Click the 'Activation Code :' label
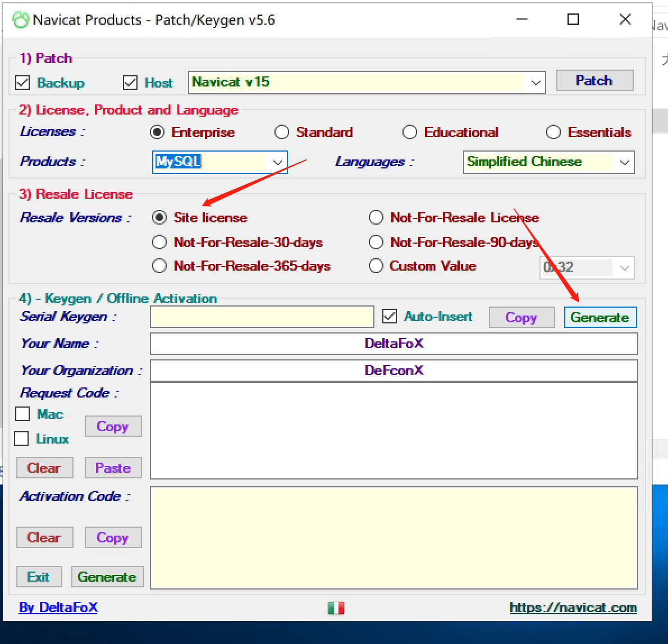The width and height of the screenshot is (668, 644). pos(75,496)
